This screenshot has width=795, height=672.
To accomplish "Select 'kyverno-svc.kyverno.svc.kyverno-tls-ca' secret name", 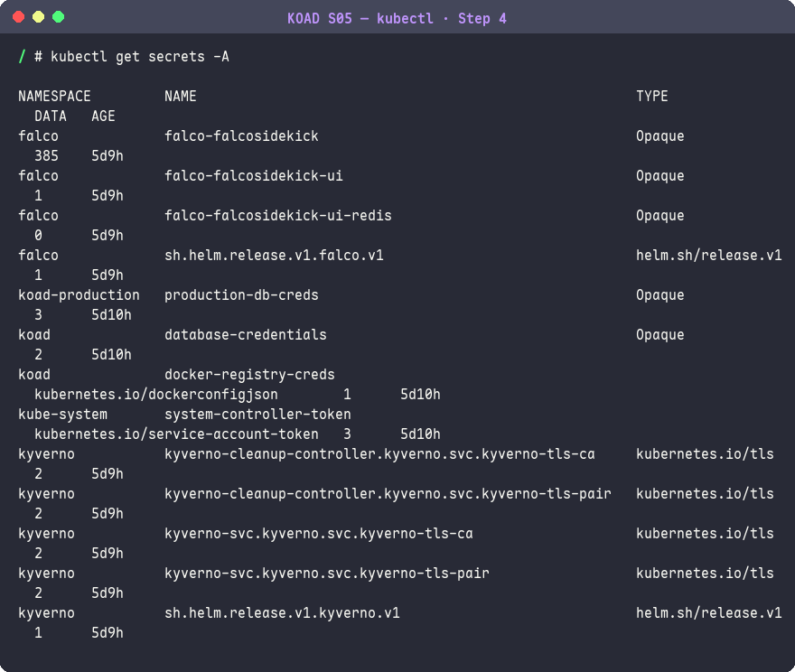I will (x=318, y=534).
